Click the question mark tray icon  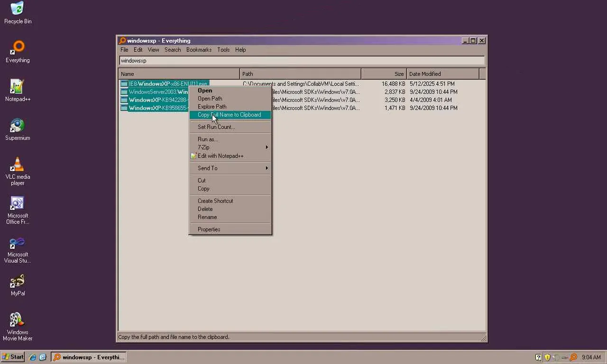tap(538, 357)
